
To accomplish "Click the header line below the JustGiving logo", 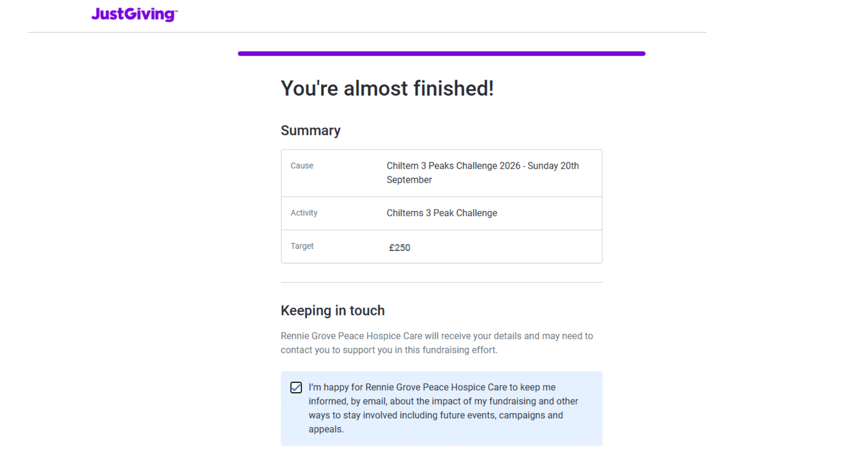I will tap(367, 32).
